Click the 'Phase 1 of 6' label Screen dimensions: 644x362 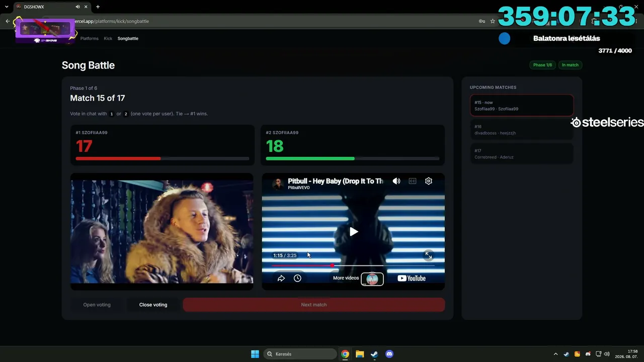(84, 88)
